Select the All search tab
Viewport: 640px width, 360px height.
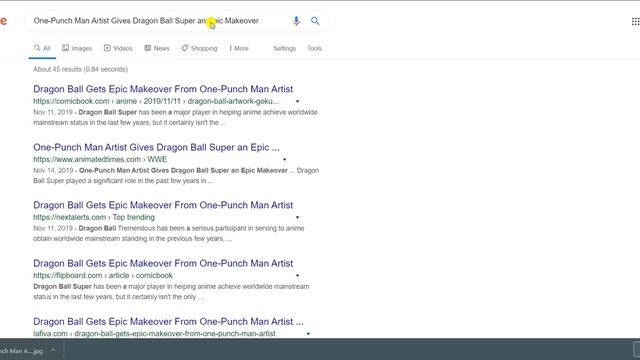click(42, 48)
